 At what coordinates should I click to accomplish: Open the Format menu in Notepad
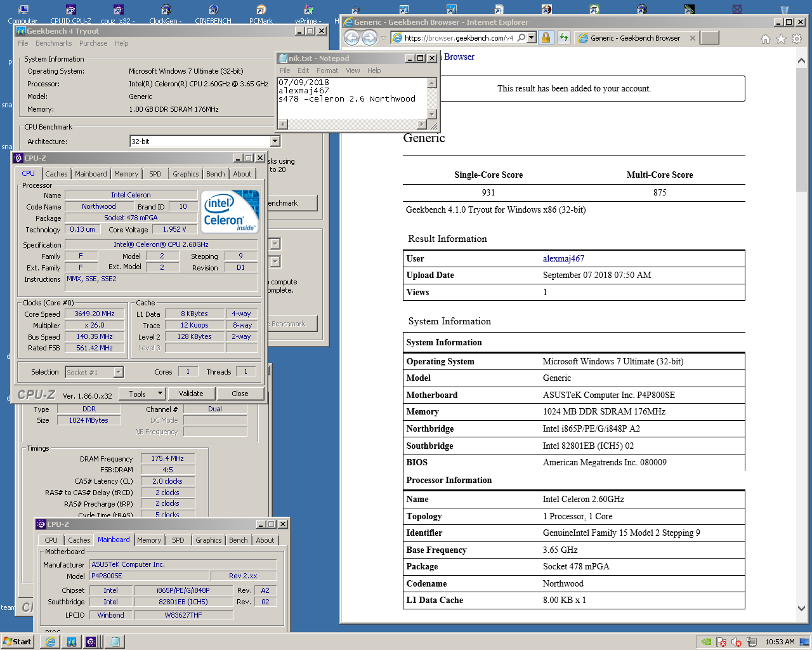(x=327, y=70)
